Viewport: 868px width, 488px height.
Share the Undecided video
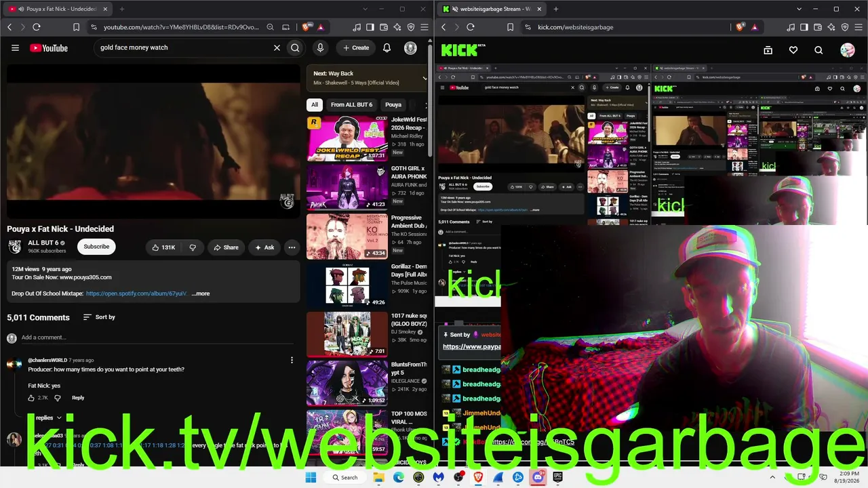tap(226, 247)
